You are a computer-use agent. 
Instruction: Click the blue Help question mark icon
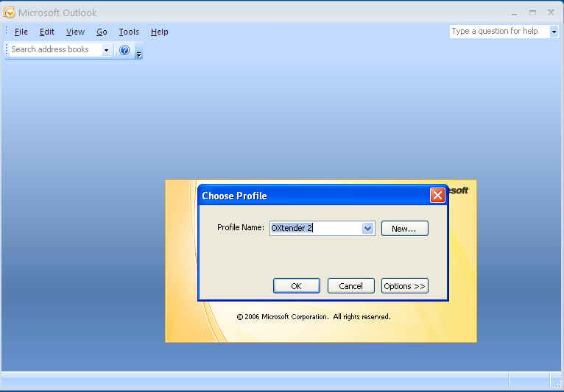tap(124, 50)
